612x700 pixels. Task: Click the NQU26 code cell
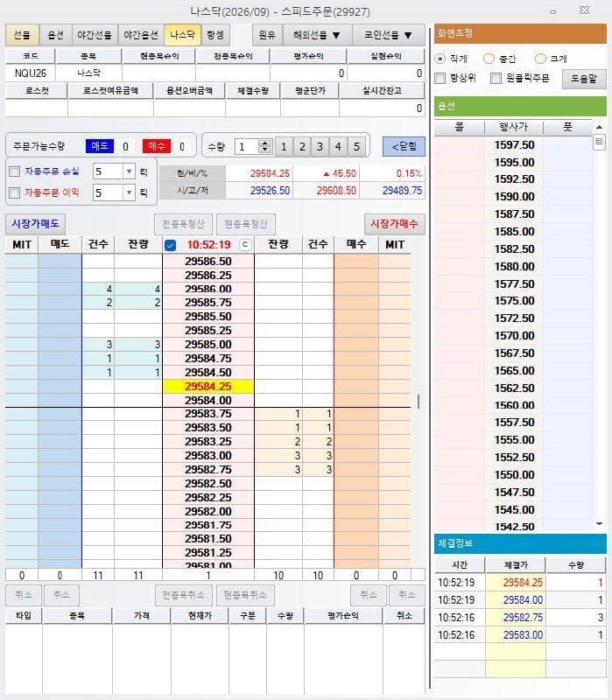point(31,73)
